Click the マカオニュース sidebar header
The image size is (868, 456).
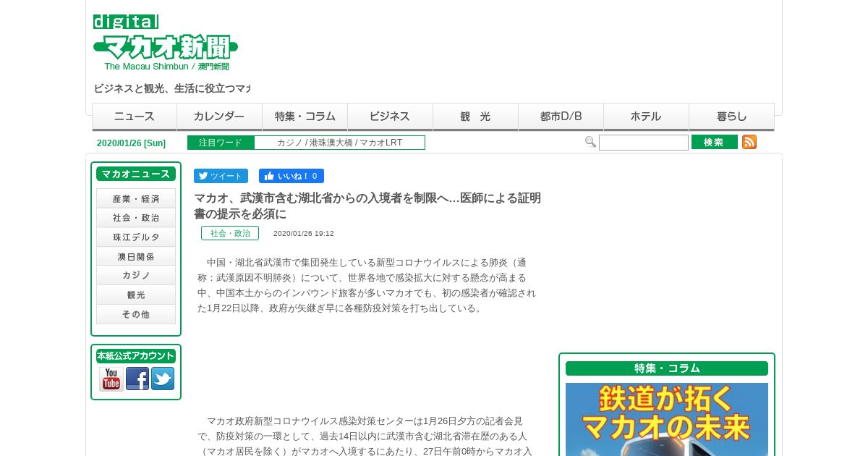(x=136, y=174)
